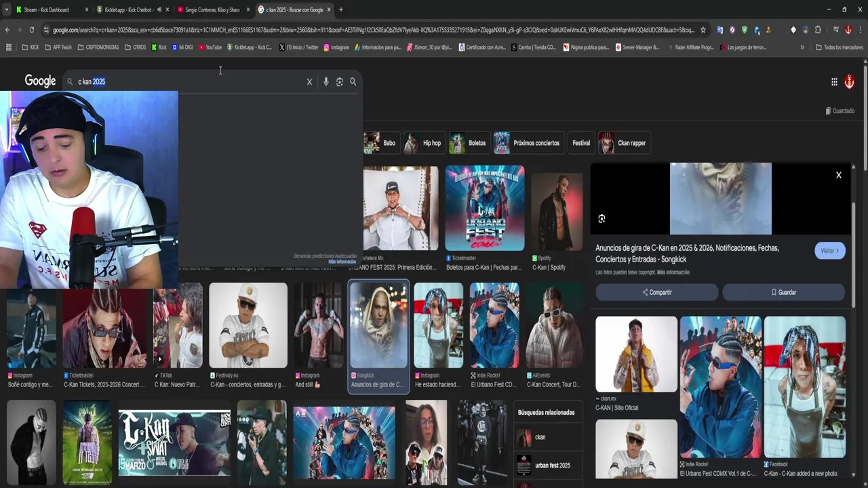The height and width of the screenshot is (488, 868).
Task: Open the OTROS bookmark folder
Action: (135, 47)
